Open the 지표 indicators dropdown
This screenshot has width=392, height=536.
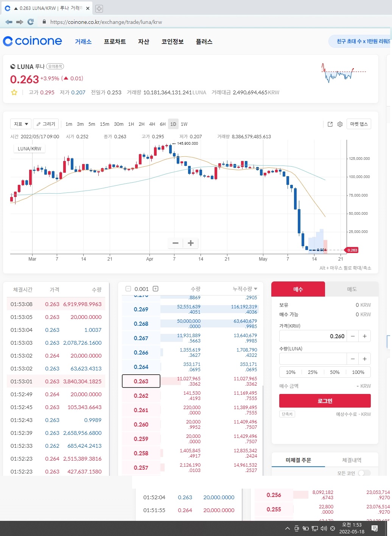pyautogui.click(x=21, y=124)
